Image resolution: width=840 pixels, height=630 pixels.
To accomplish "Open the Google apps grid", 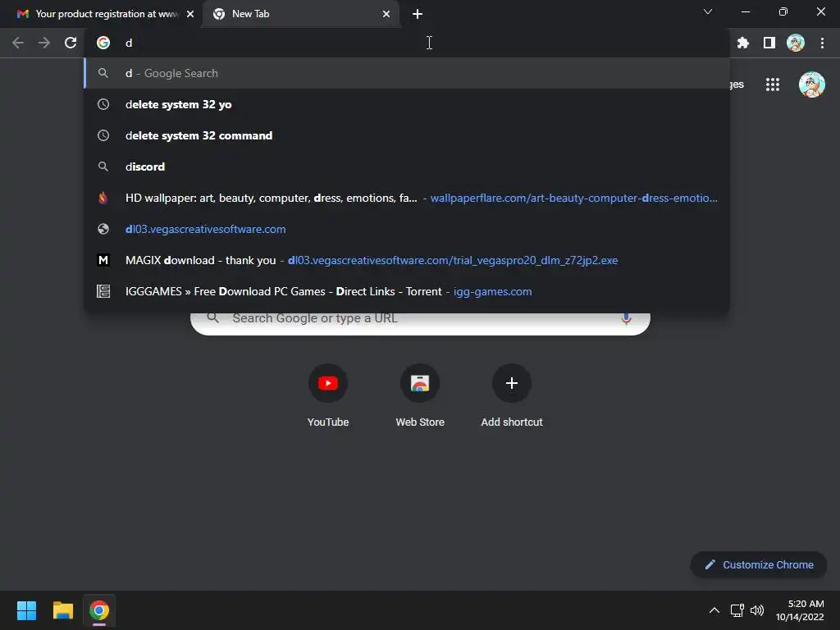I will [x=773, y=84].
